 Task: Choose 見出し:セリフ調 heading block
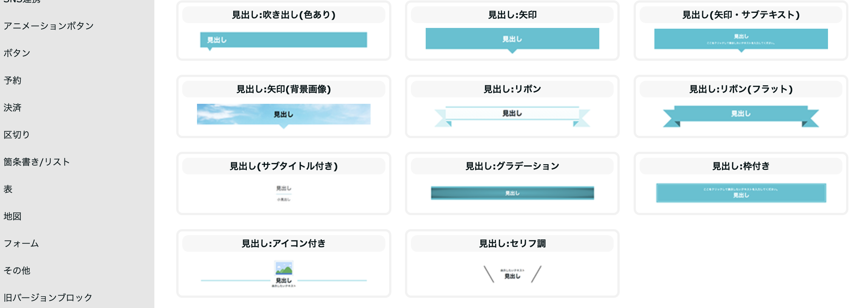tap(512, 274)
